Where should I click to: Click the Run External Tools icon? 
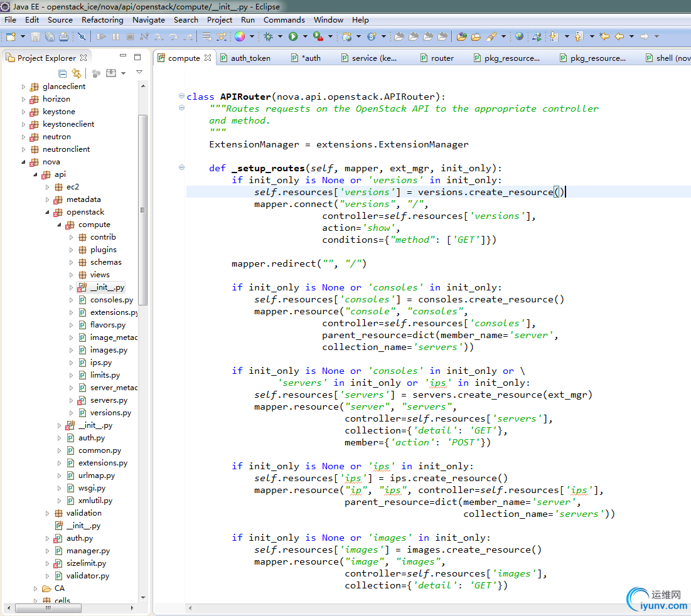coord(318,36)
